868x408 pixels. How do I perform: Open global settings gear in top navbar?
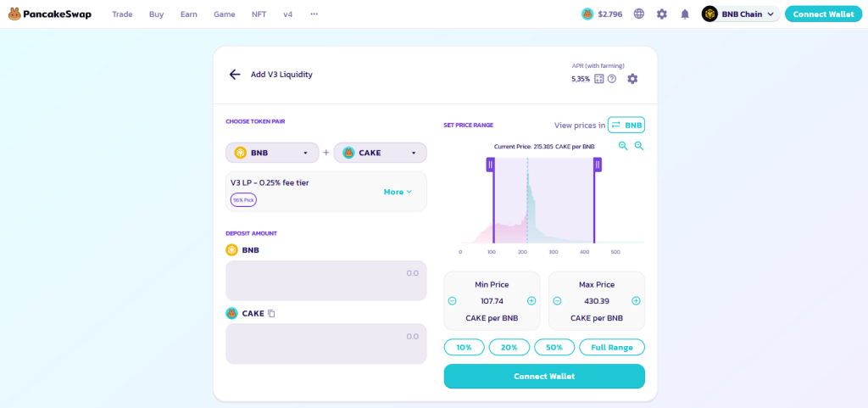click(x=662, y=14)
